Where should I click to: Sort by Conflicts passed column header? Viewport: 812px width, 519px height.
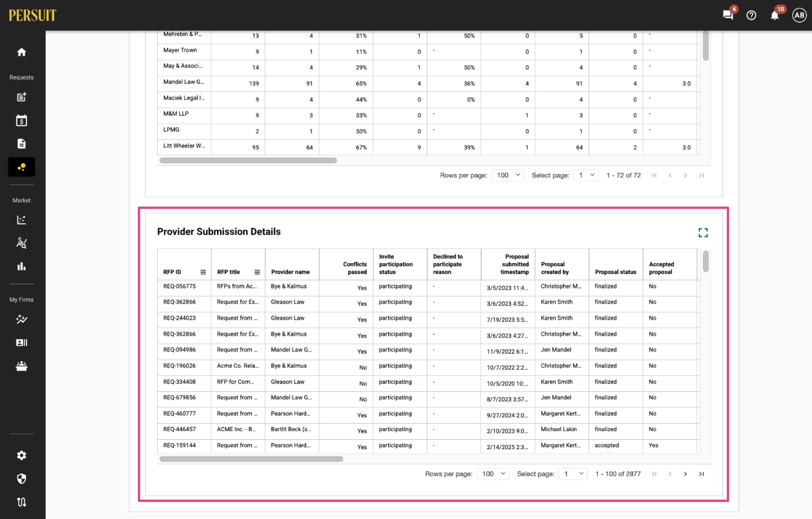tap(355, 268)
